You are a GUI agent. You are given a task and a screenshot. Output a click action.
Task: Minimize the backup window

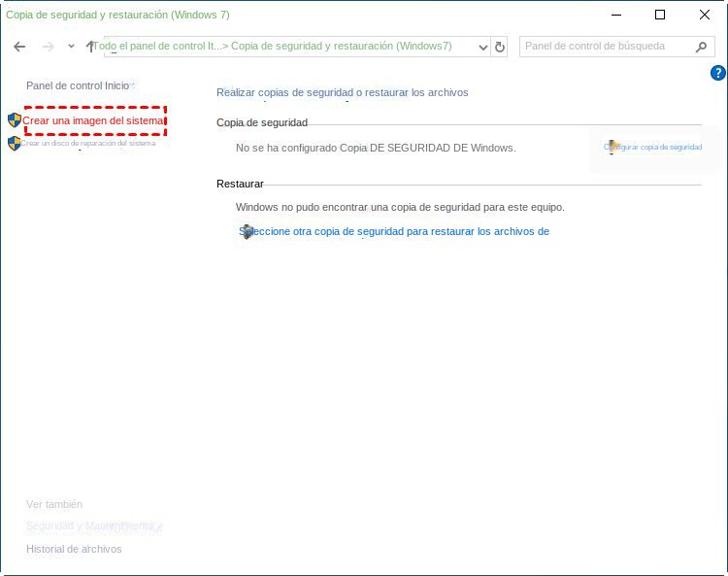pos(616,15)
